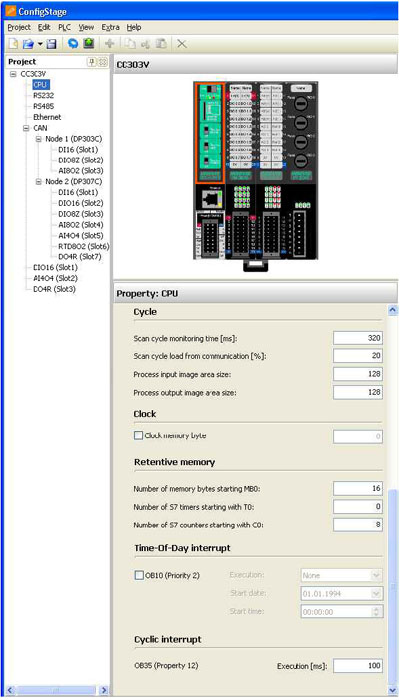Click the green download-to-PLC toolbar icon
This screenshot has height=700, width=399.
(89, 43)
